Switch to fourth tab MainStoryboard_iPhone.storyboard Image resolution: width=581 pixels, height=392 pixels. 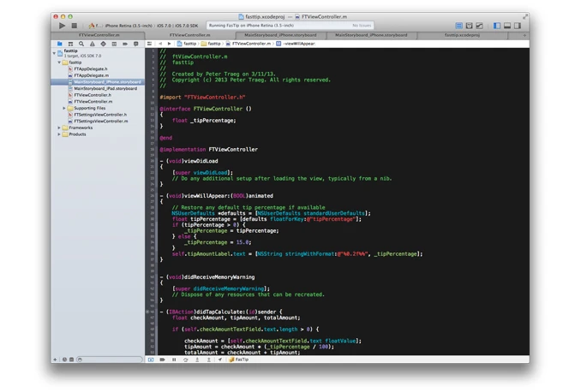[371, 35]
